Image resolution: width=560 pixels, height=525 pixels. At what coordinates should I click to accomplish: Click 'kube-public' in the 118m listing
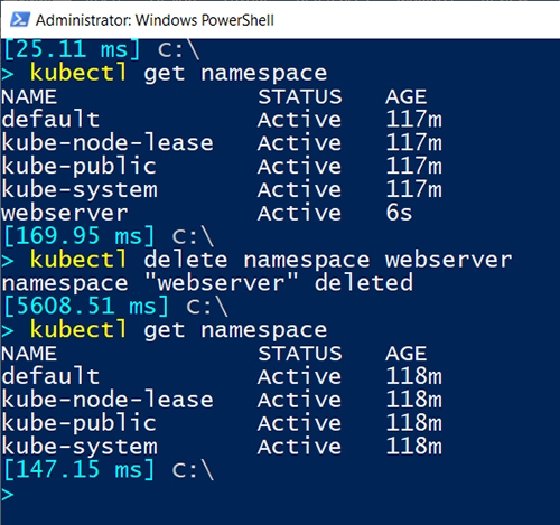tap(79, 423)
